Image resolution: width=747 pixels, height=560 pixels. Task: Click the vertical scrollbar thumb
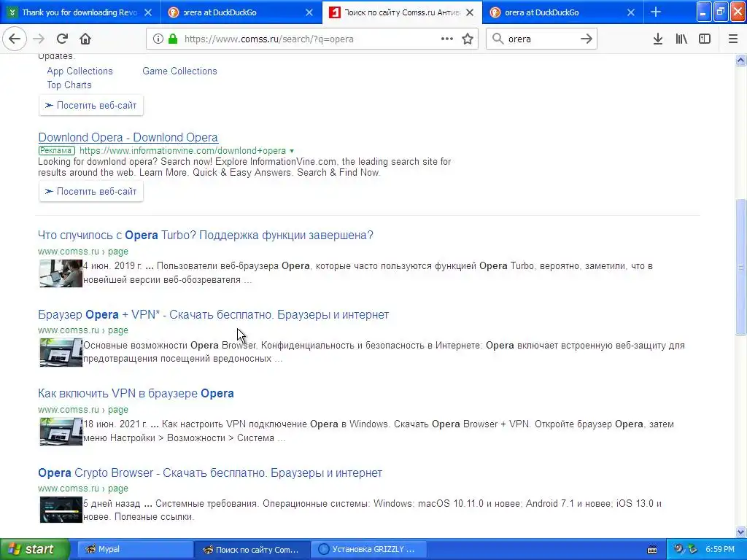(x=740, y=267)
